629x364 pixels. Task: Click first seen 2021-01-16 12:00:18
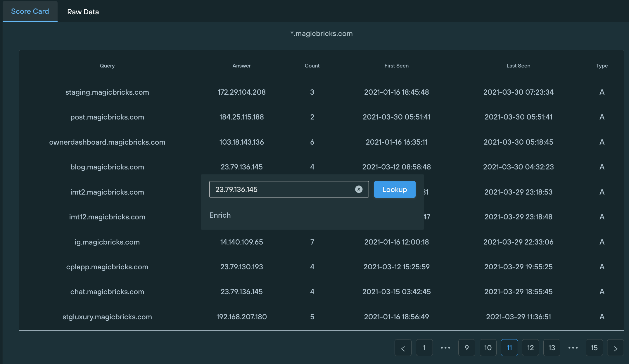(396, 242)
